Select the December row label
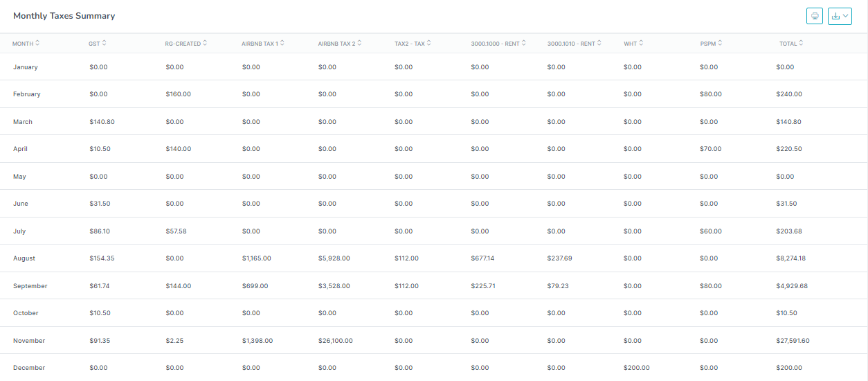 [x=29, y=368]
